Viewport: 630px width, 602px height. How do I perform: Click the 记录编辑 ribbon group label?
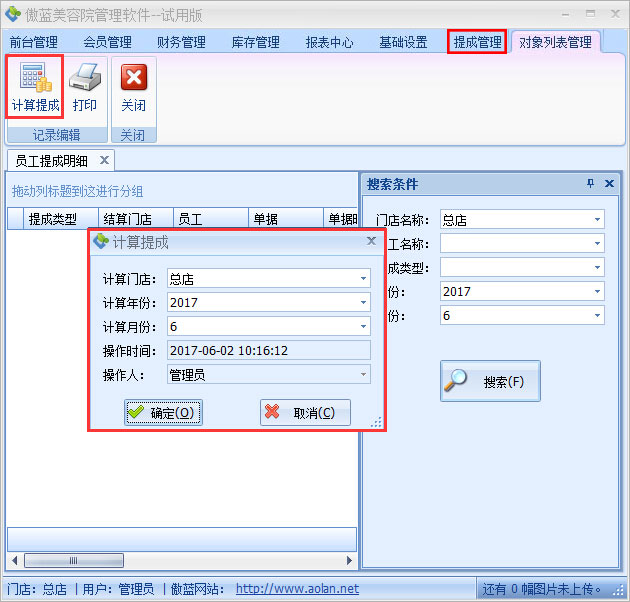tap(57, 135)
